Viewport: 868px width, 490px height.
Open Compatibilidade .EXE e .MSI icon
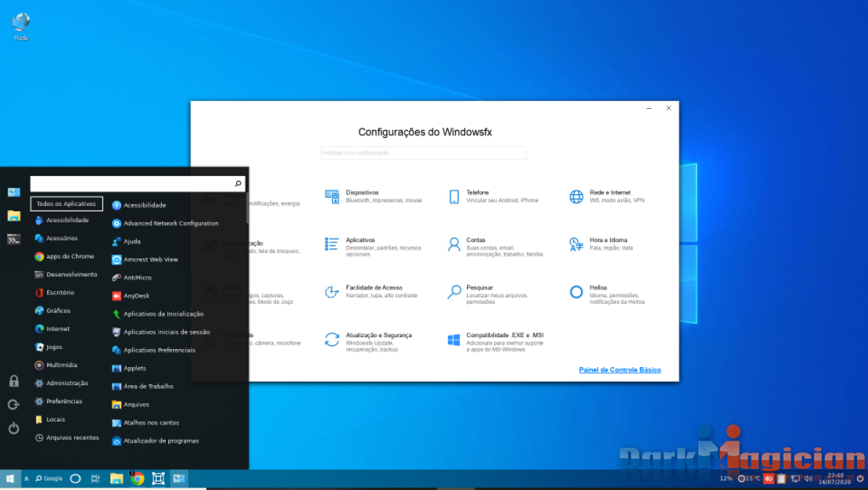(x=454, y=340)
